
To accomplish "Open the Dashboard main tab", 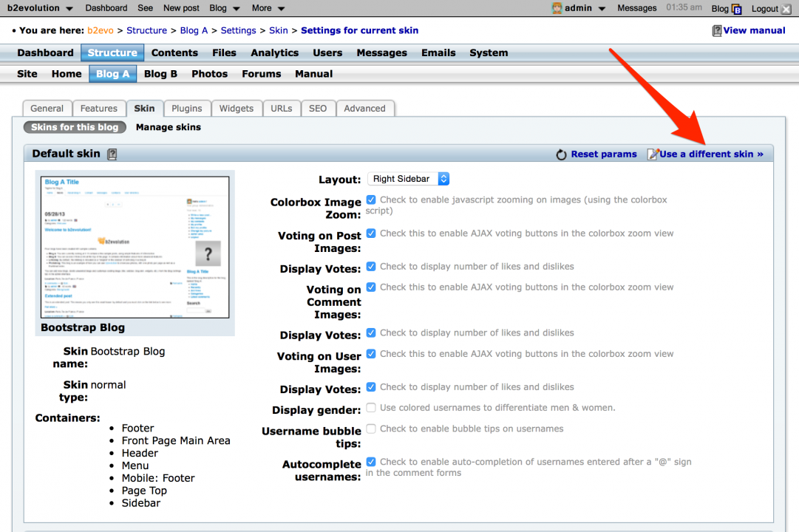I will coord(45,53).
